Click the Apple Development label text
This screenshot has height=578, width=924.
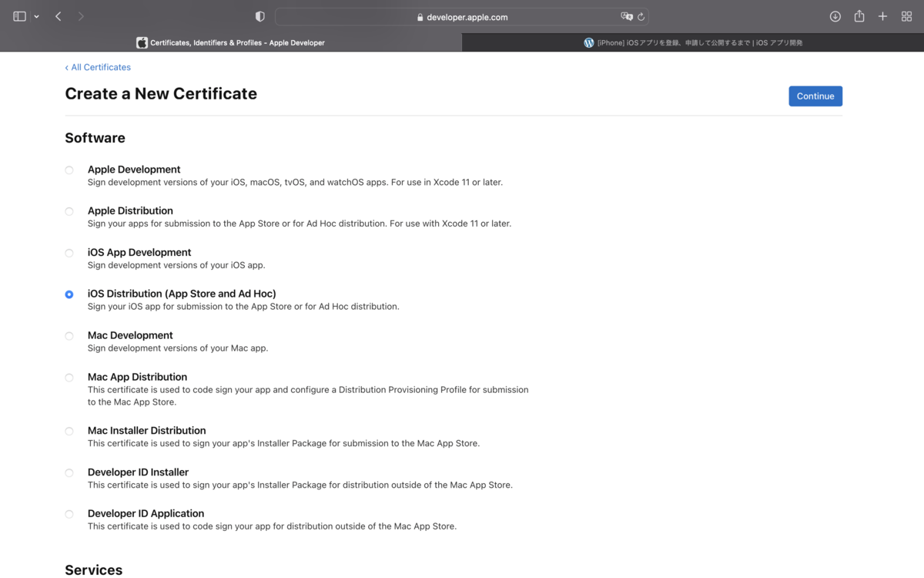click(134, 170)
